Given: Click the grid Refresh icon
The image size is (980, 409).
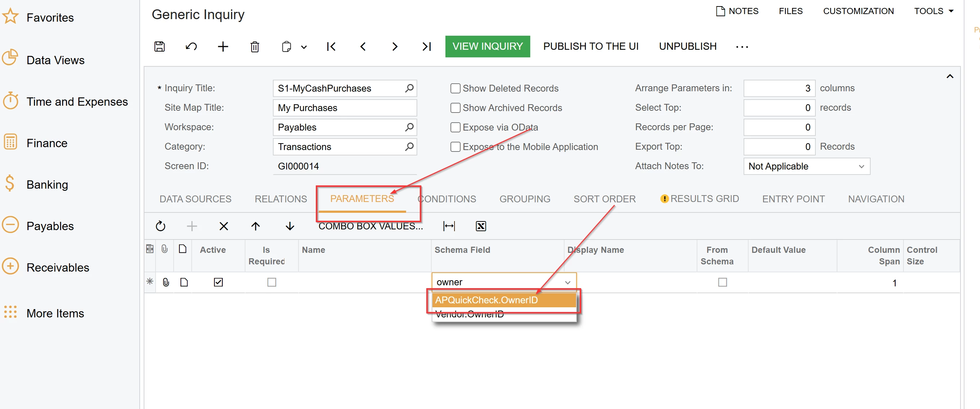Looking at the screenshot, I should (x=161, y=226).
